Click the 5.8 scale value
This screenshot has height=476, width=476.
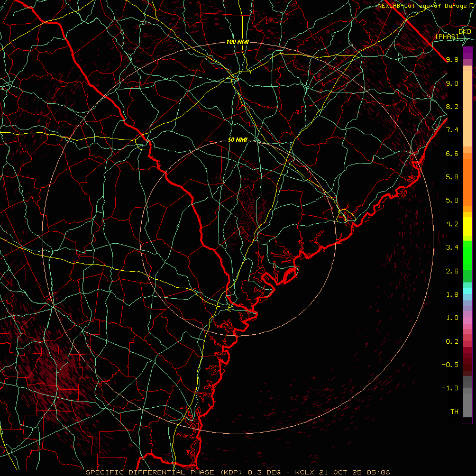[x=452, y=177]
